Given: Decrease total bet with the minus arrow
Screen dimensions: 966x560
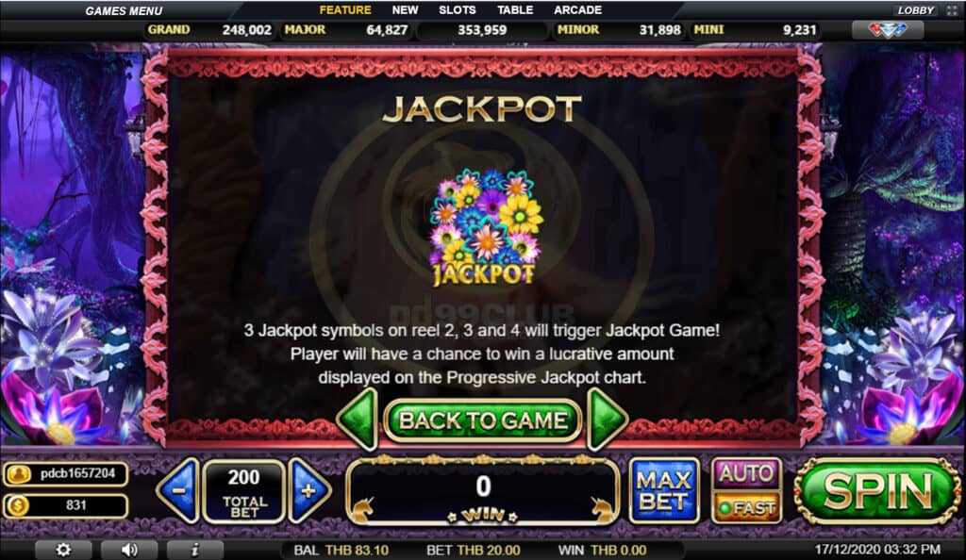Looking at the screenshot, I should coord(178,490).
